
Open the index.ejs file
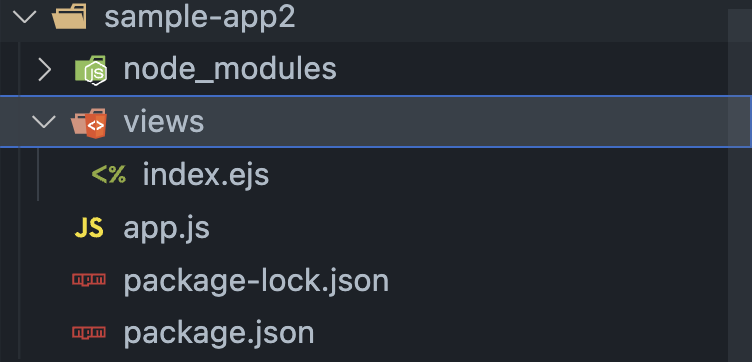[206, 175]
